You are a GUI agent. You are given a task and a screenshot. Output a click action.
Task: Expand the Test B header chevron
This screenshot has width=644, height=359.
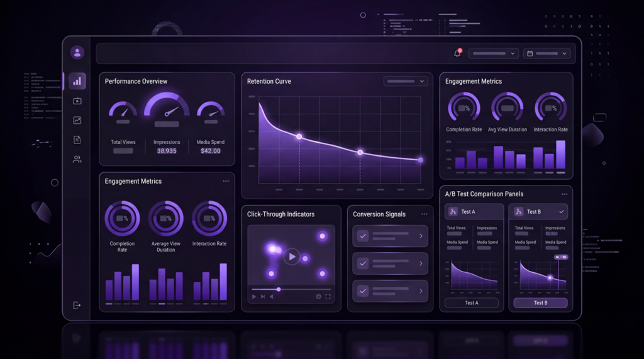click(x=562, y=211)
